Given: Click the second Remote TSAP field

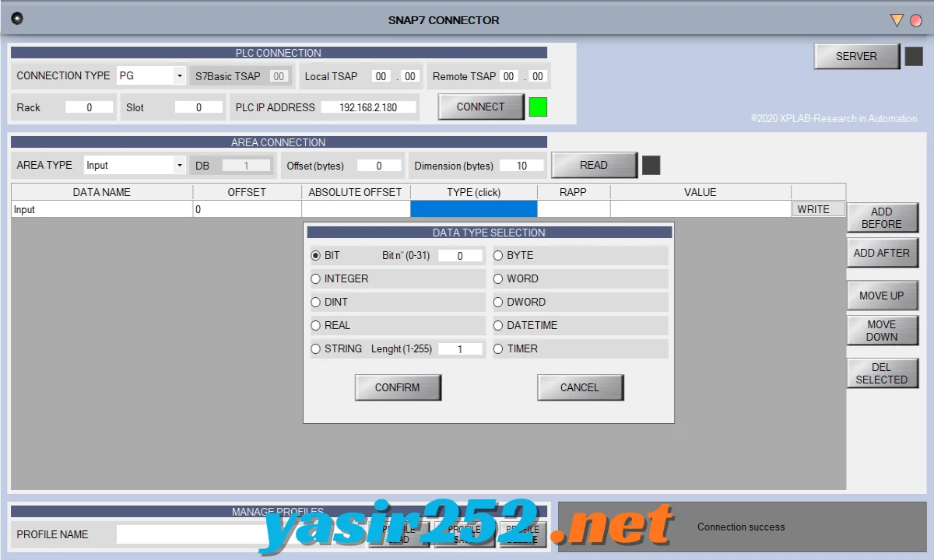Looking at the screenshot, I should [538, 76].
